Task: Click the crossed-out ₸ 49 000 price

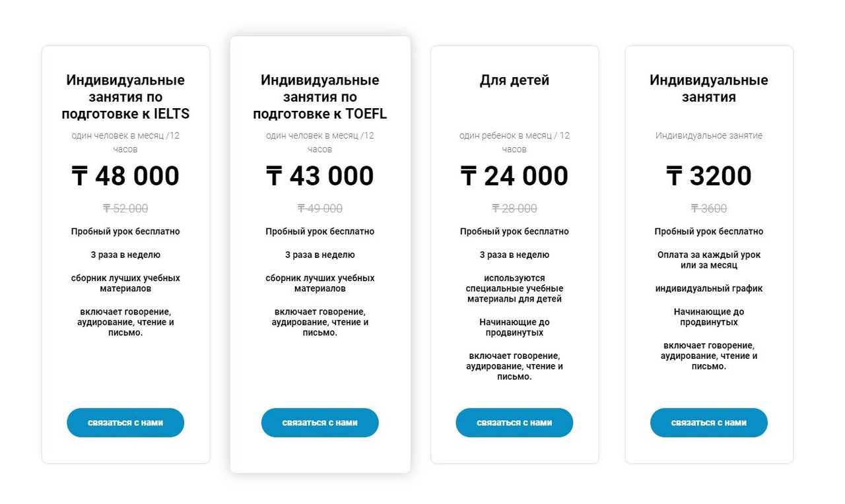Action: (x=320, y=208)
